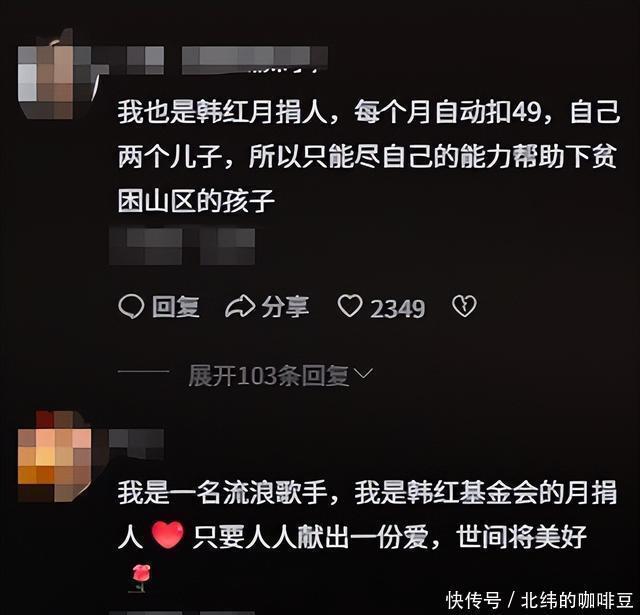Click the share arrow icon
This screenshot has width=640, height=615.
240,306
